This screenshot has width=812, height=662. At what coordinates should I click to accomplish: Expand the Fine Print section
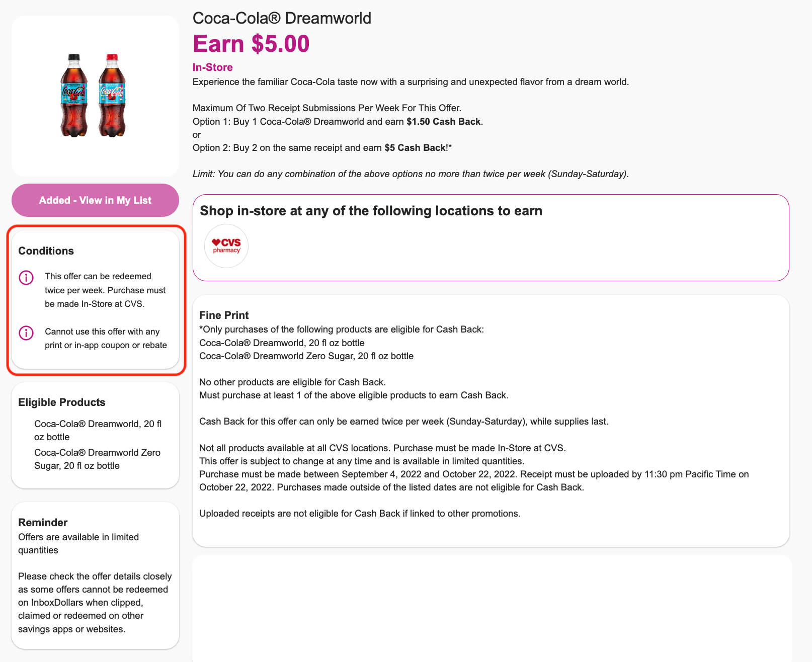coord(224,315)
